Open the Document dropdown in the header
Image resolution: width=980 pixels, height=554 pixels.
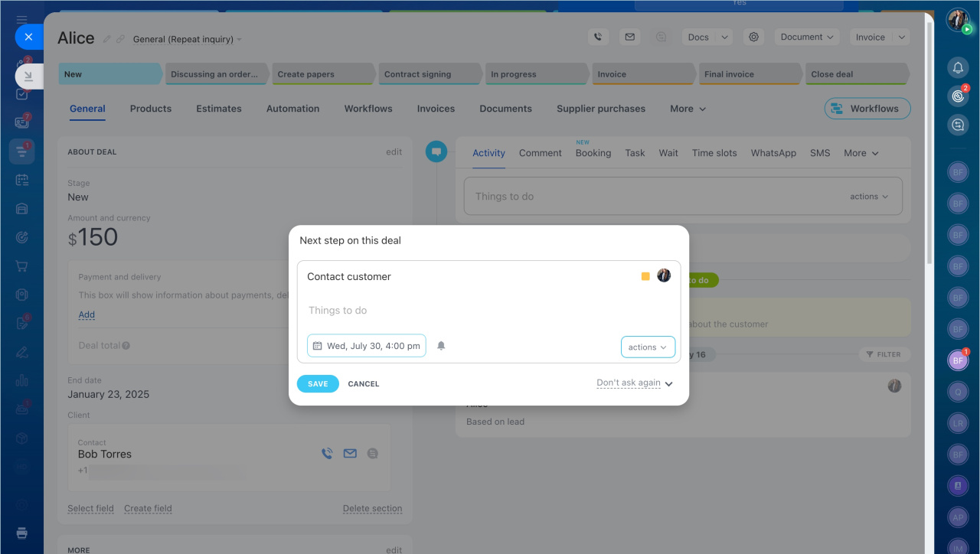(806, 37)
